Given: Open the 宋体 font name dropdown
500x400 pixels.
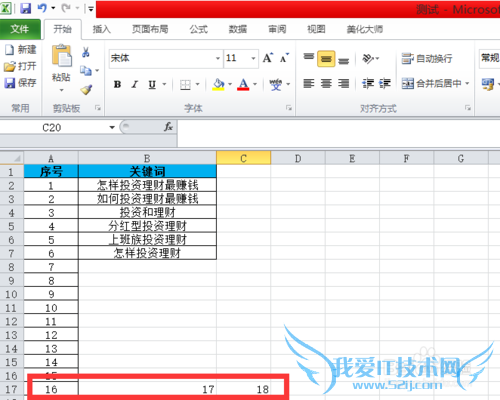Looking at the screenshot, I should 218,58.
